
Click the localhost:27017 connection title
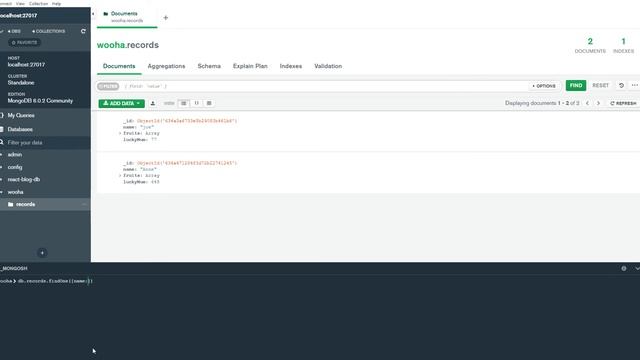click(19, 16)
